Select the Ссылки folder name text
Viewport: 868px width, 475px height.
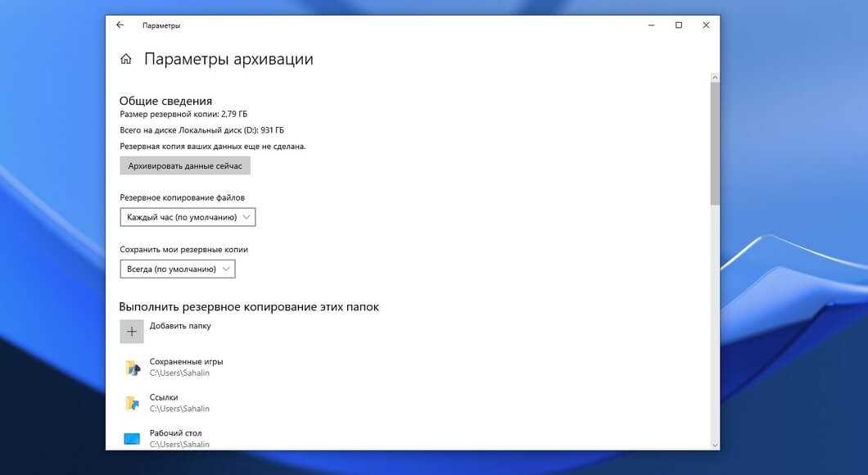[x=164, y=397]
